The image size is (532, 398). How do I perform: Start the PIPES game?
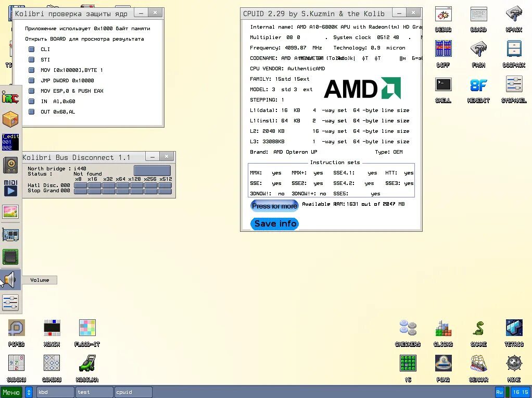point(16,328)
